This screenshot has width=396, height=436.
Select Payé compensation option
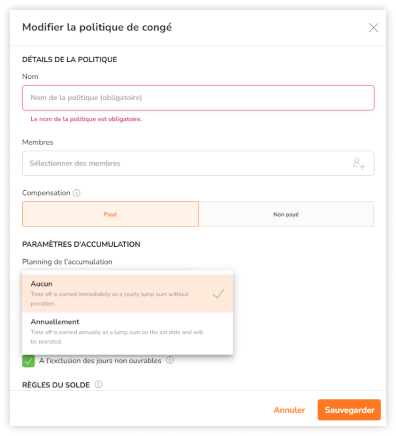tap(110, 214)
